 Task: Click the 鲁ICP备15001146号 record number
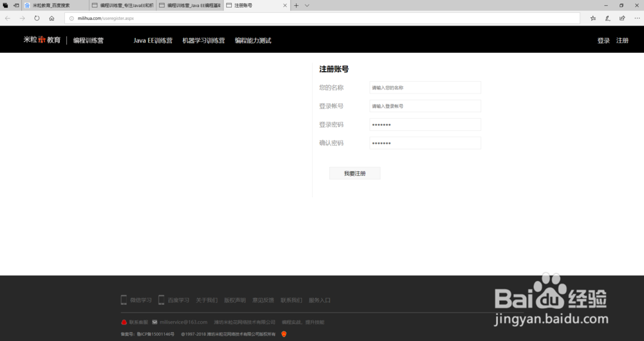[155, 334]
